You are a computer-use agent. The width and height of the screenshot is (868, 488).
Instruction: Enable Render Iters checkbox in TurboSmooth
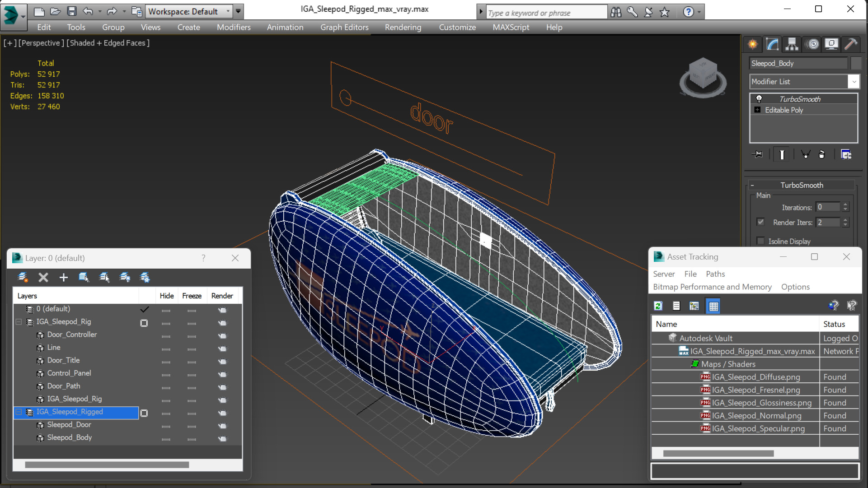tap(761, 222)
